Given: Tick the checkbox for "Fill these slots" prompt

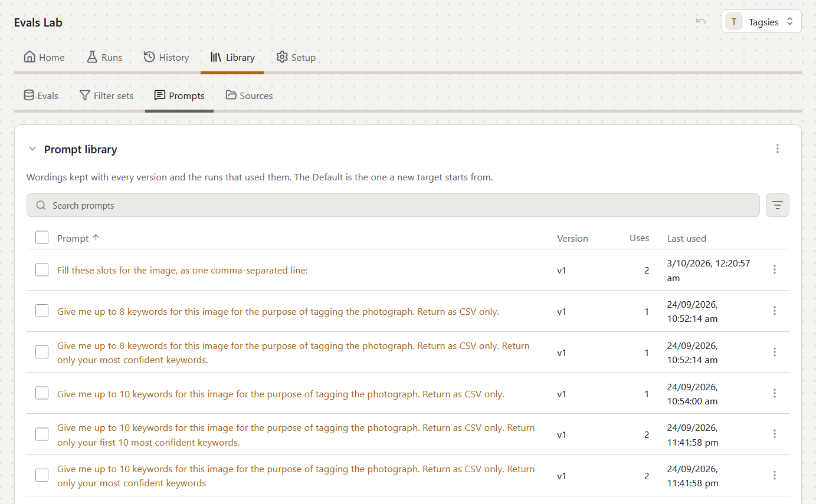Looking at the screenshot, I should [x=42, y=270].
